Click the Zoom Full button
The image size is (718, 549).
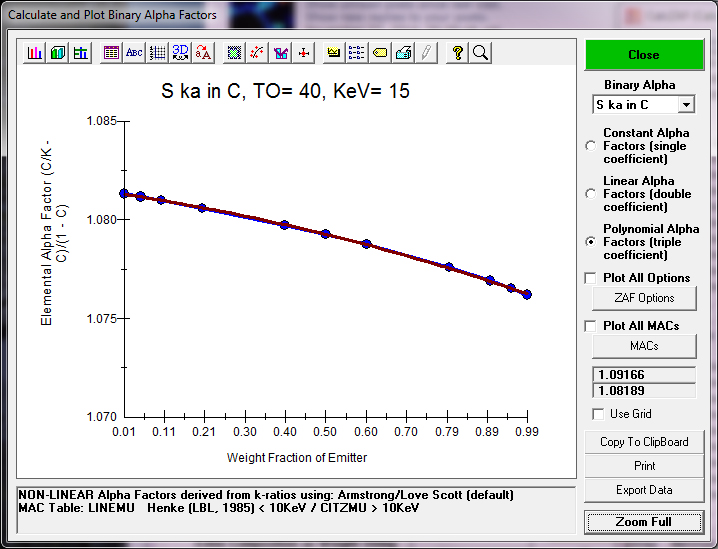pos(644,522)
